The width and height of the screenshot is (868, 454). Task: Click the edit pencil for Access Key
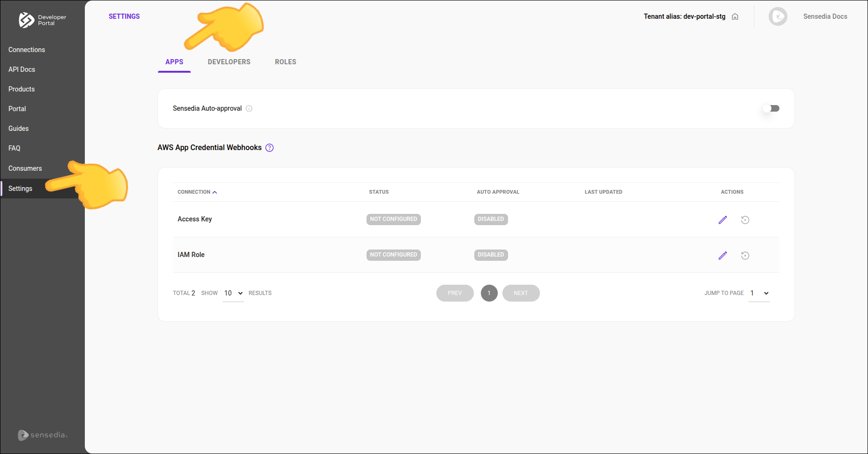pos(722,219)
